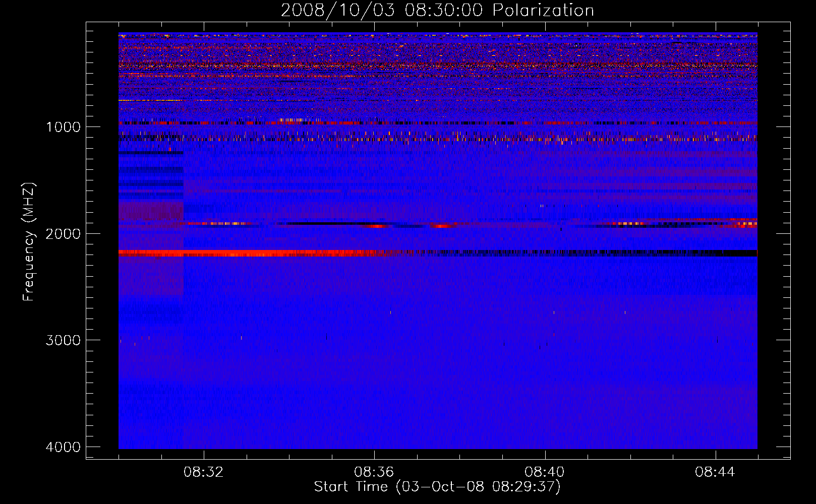Click the 2000 frequency tick label
Screen dimensions: 816x504
click(x=63, y=234)
